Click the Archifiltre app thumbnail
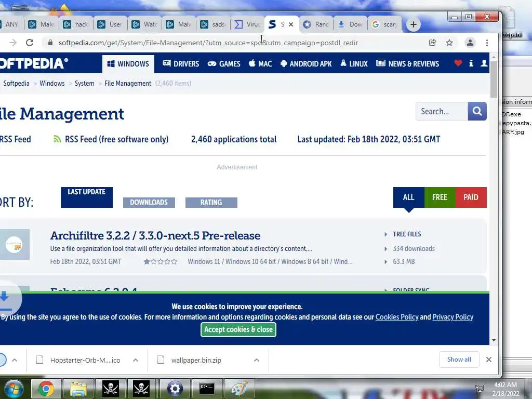The height and width of the screenshot is (399, 532). click(14, 245)
